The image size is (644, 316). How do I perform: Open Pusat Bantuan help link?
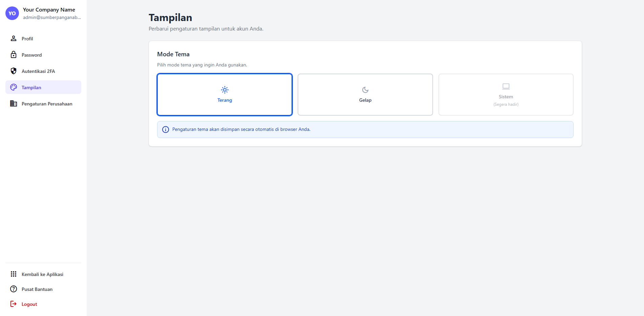(x=37, y=289)
